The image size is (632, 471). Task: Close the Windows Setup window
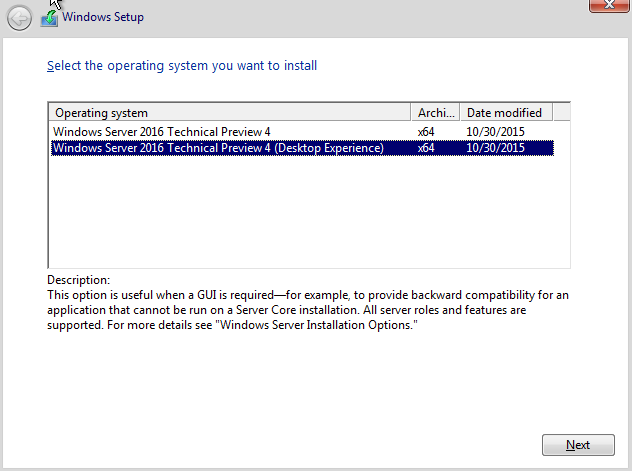tap(609, 5)
